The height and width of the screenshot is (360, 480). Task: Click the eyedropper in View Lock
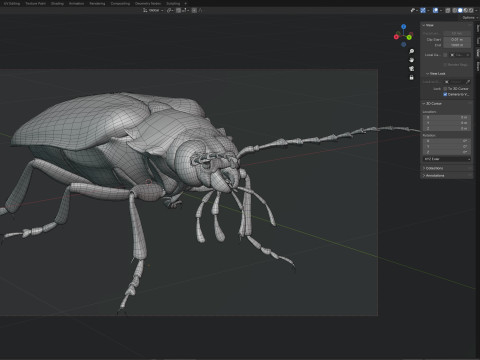coord(468,82)
